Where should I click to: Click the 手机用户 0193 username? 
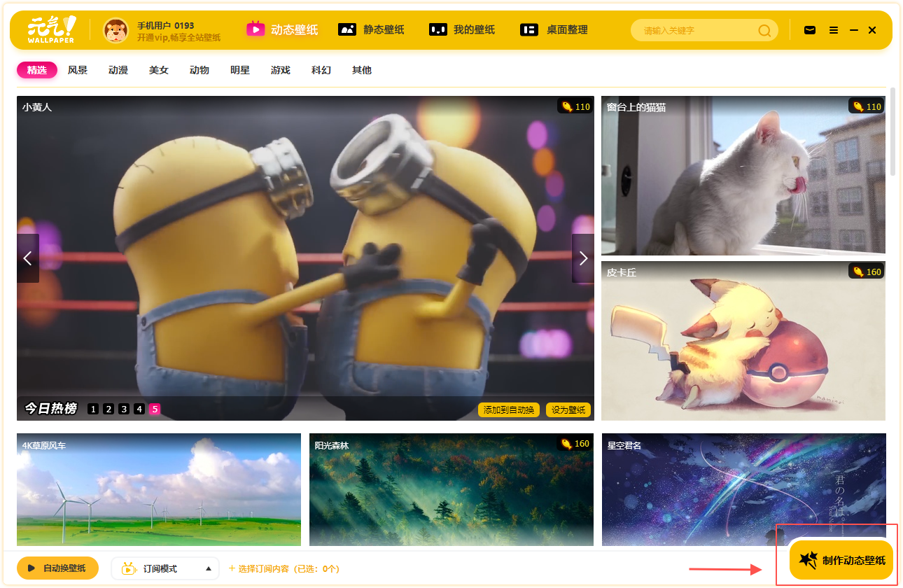point(165,25)
